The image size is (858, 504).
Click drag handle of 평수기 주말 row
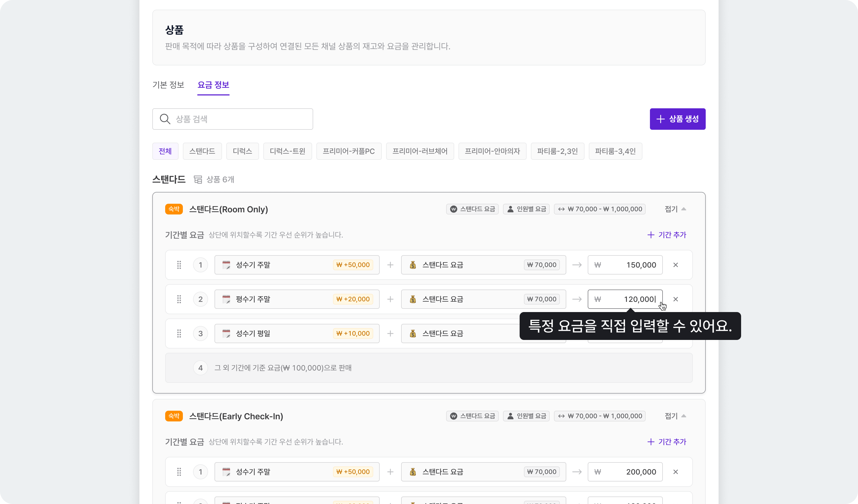[179, 299]
